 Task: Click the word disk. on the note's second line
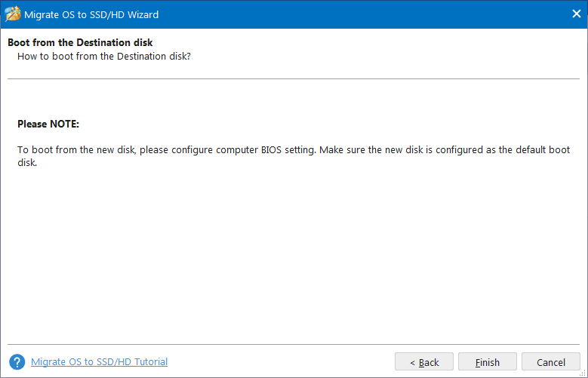tap(27, 162)
